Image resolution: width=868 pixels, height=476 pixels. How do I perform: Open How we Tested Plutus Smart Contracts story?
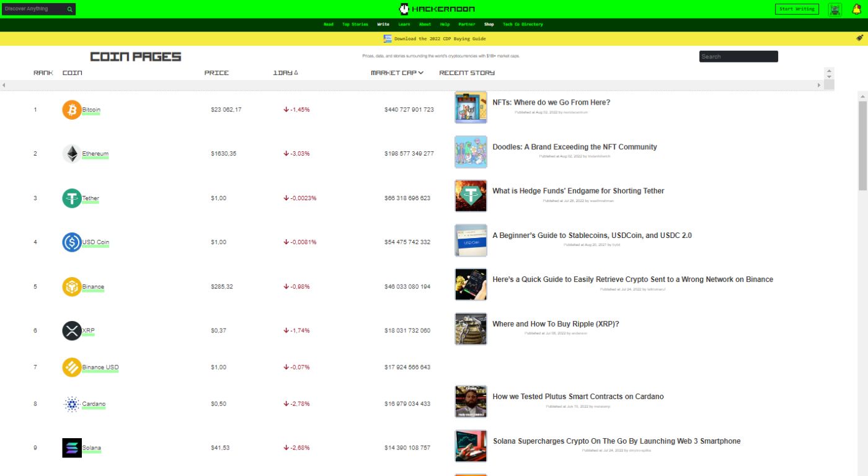tap(578, 397)
